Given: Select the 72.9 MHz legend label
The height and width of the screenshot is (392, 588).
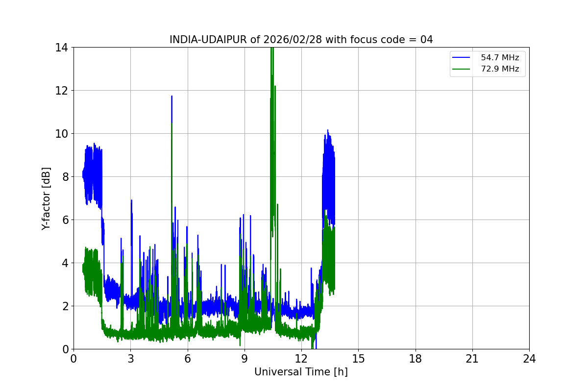Looking at the screenshot, I should [x=500, y=69].
